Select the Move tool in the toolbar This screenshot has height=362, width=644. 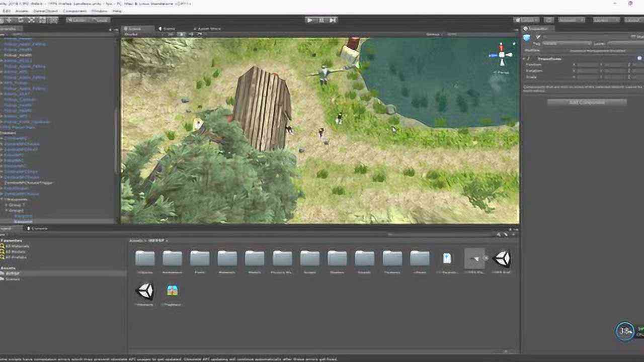coord(9,20)
